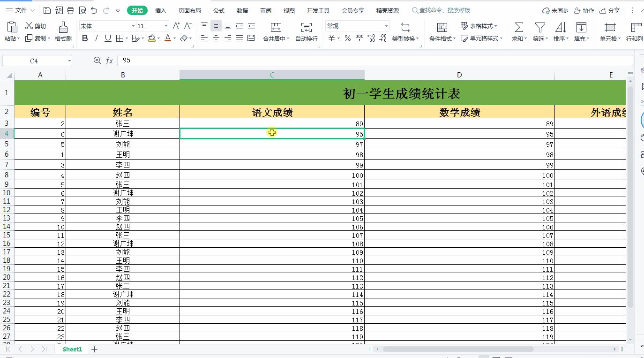Expand the Name Box dropdown next to C4
Image resolution: width=644 pixels, height=358 pixels.
(x=69, y=61)
